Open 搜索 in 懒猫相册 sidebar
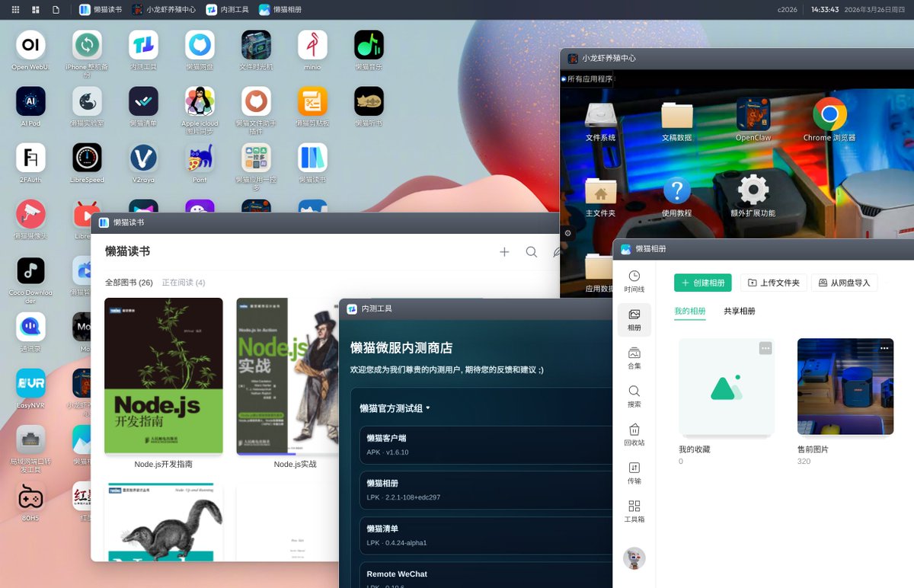This screenshot has width=914, height=588. (x=634, y=396)
